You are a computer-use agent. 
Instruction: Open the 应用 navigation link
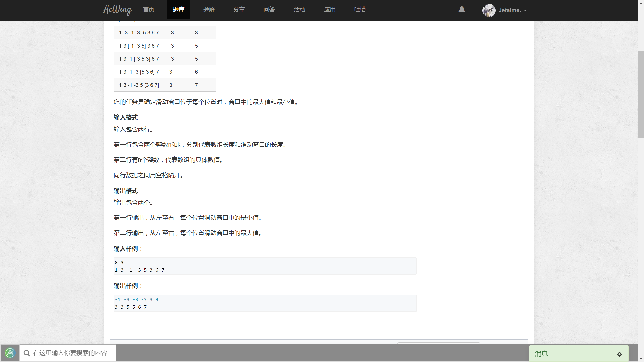(330, 10)
